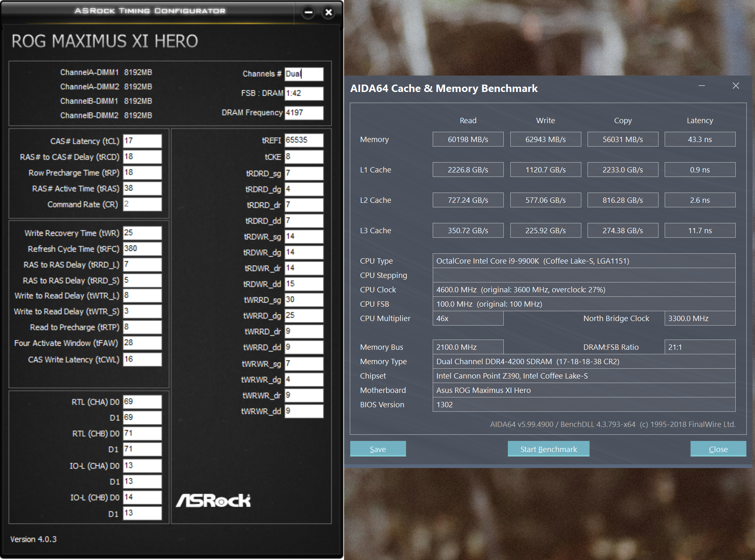Click the Refresh Cycle Time (tRFC) field
Viewport: 755px width, 560px height.
[142, 249]
